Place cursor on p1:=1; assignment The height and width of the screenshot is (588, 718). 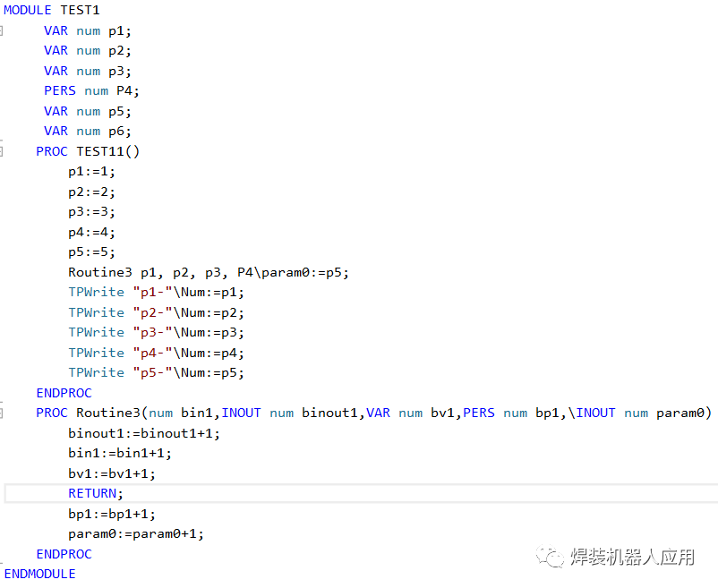tap(91, 172)
